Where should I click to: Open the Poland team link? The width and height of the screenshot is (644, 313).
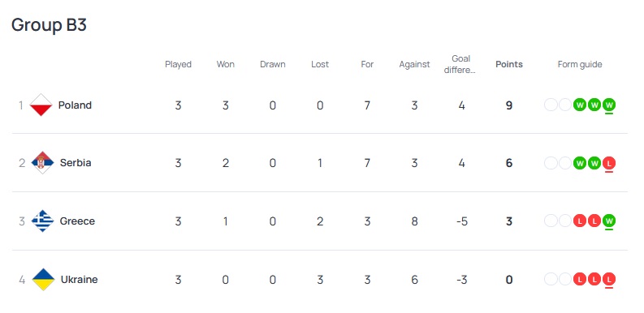click(x=75, y=105)
